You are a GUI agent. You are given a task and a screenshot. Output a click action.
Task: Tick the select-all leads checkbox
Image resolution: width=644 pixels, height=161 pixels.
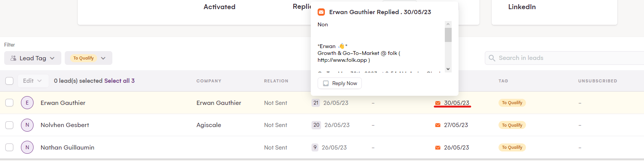coord(10,81)
